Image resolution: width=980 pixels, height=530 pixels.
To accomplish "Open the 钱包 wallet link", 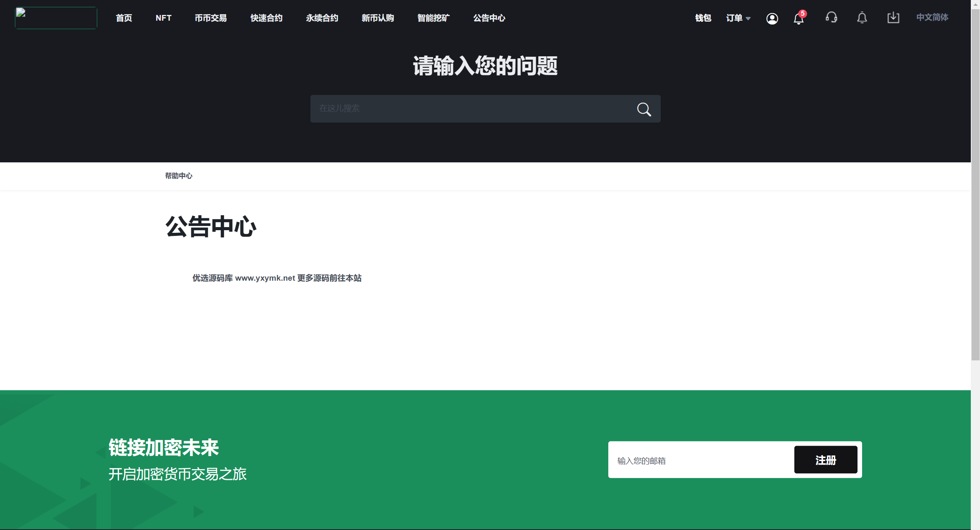I will pyautogui.click(x=703, y=18).
